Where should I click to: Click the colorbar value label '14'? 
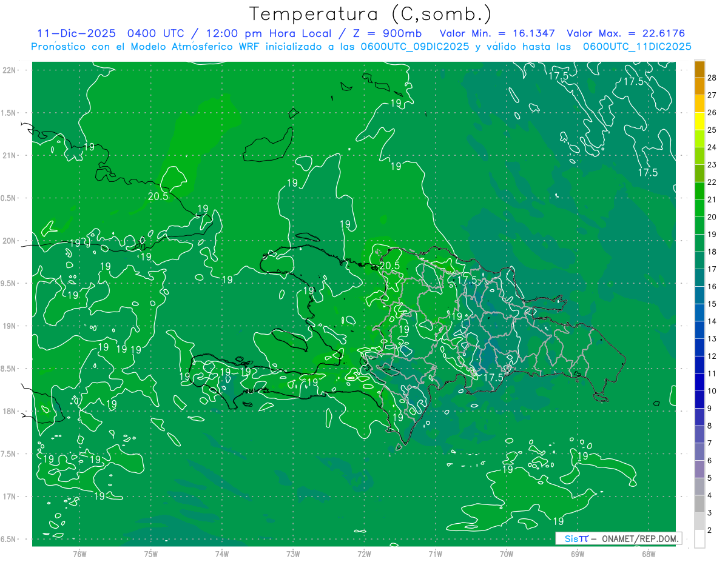click(x=712, y=321)
